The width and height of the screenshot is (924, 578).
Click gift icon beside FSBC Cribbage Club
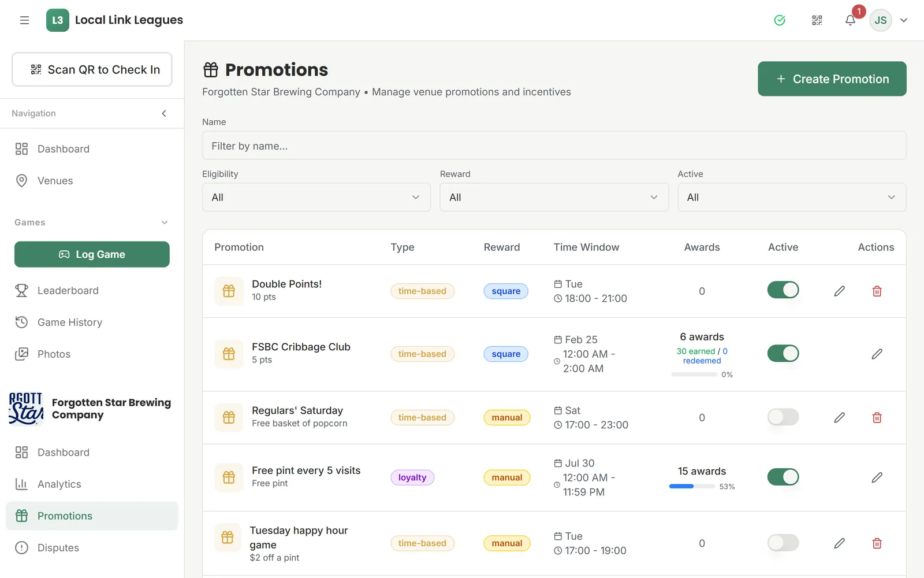[x=229, y=354]
